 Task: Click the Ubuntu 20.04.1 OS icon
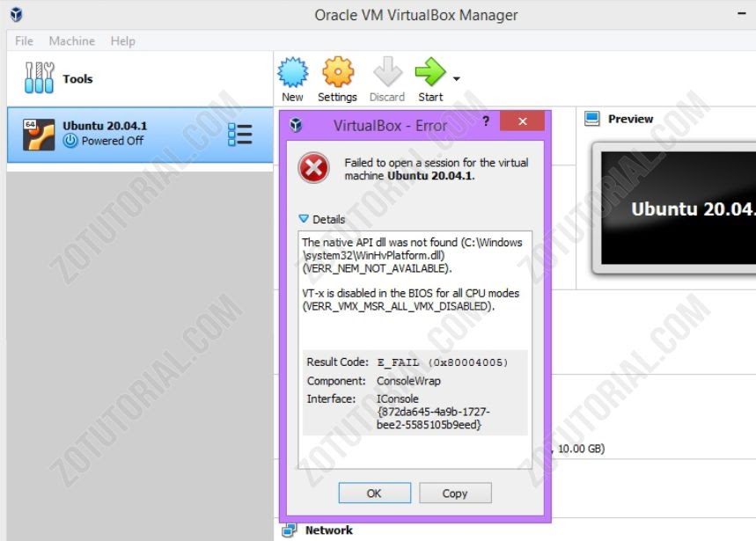(x=39, y=135)
